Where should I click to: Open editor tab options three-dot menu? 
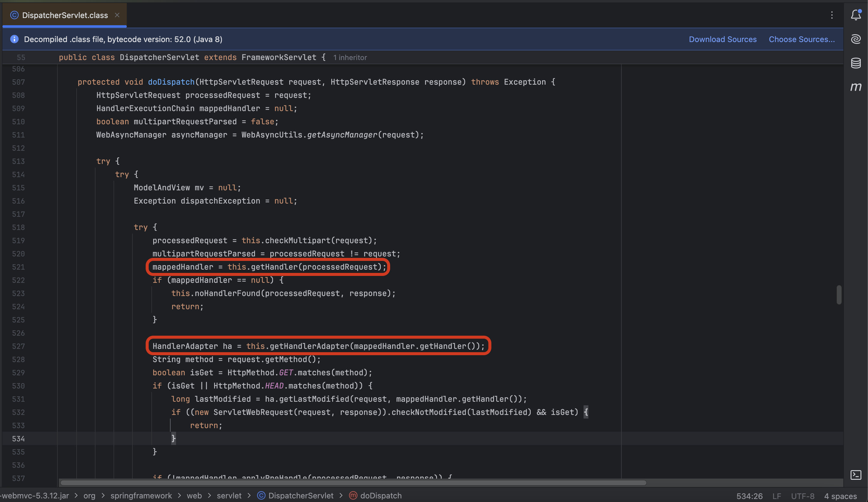(x=832, y=15)
